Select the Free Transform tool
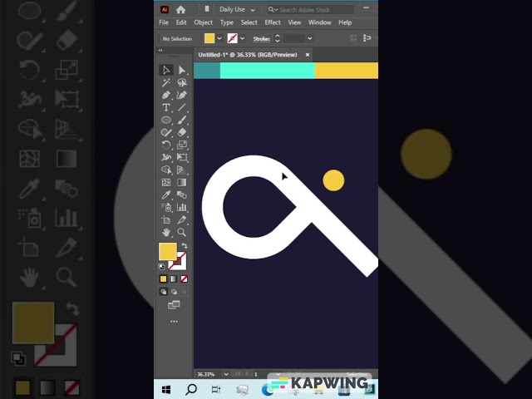The image size is (532, 399). (x=182, y=157)
